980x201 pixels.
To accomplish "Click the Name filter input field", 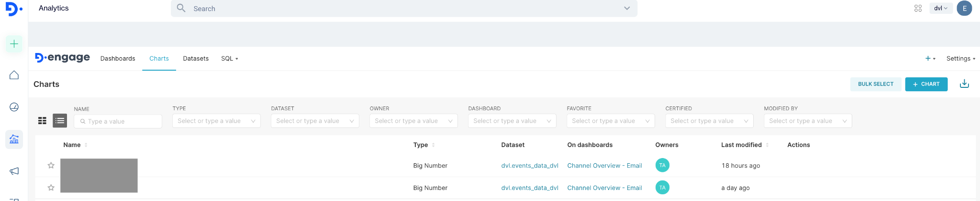I will tap(118, 122).
